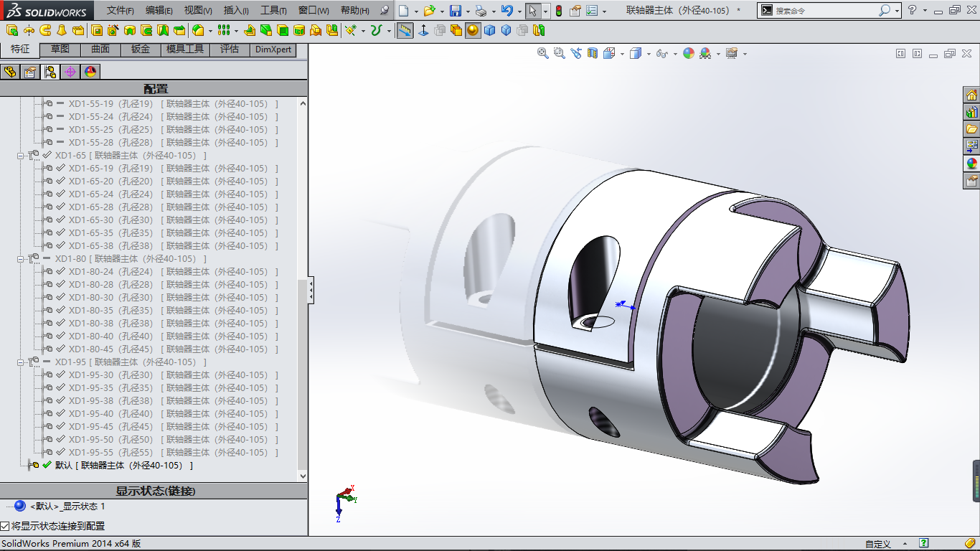
Task: Select the Revolved Boss feature icon
Action: (x=29, y=31)
